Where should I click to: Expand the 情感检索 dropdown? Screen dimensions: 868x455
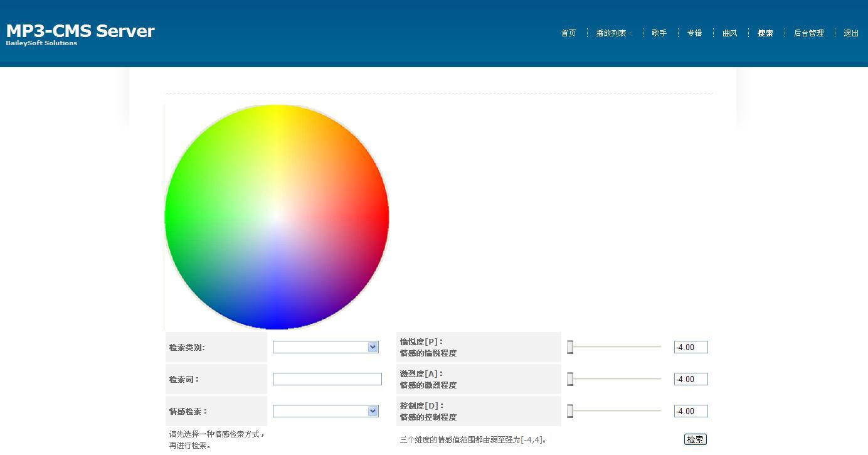pos(325,411)
